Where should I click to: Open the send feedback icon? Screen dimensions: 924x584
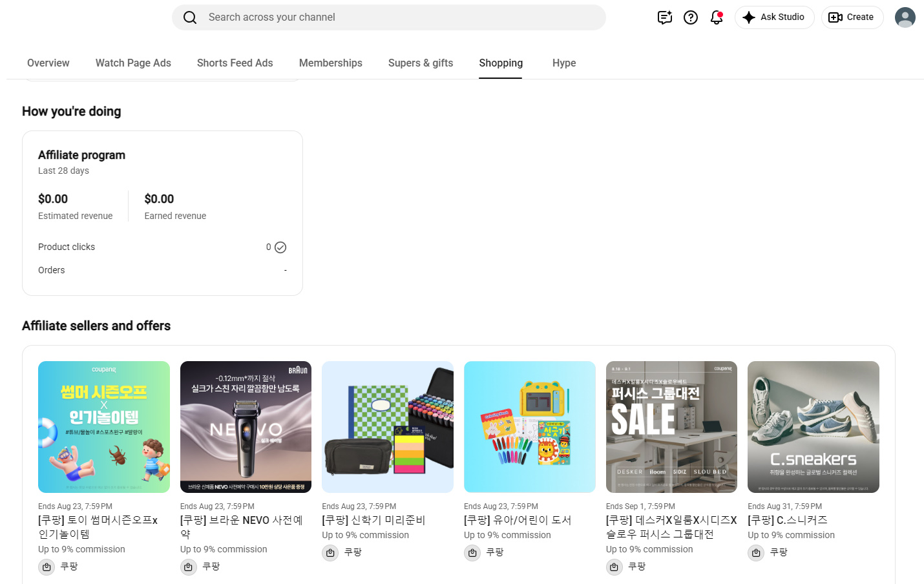(665, 17)
